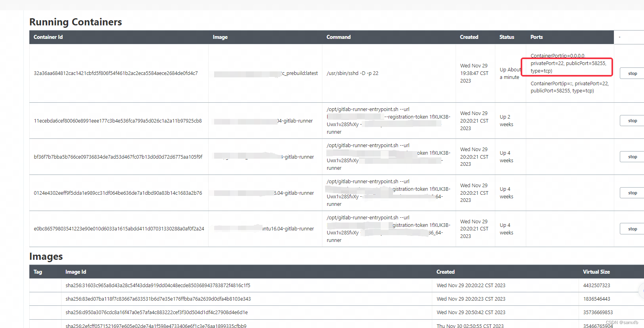This screenshot has width=644, height=328.
Task: Stop container bf36f7b7bba5 gitlab-runner
Action: coord(632,157)
